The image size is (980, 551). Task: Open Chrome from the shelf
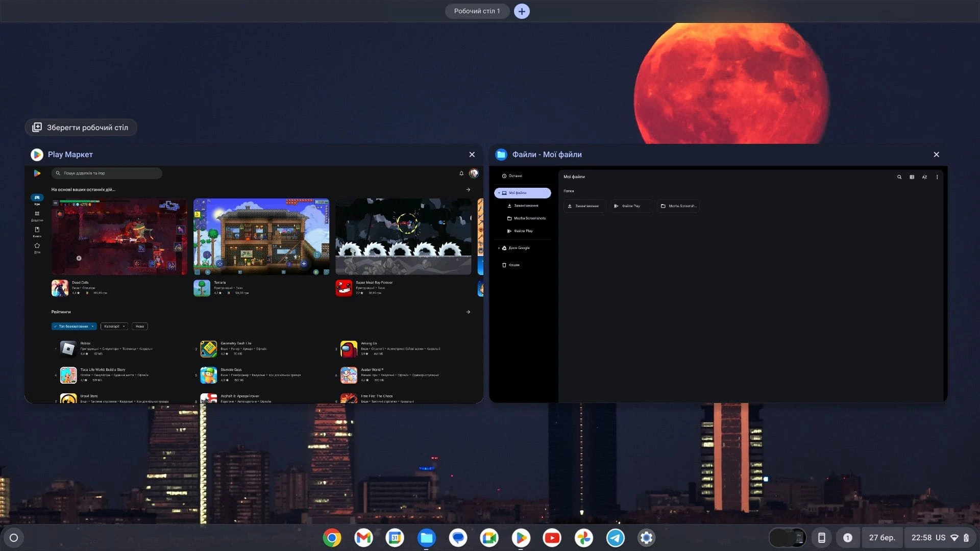[332, 538]
